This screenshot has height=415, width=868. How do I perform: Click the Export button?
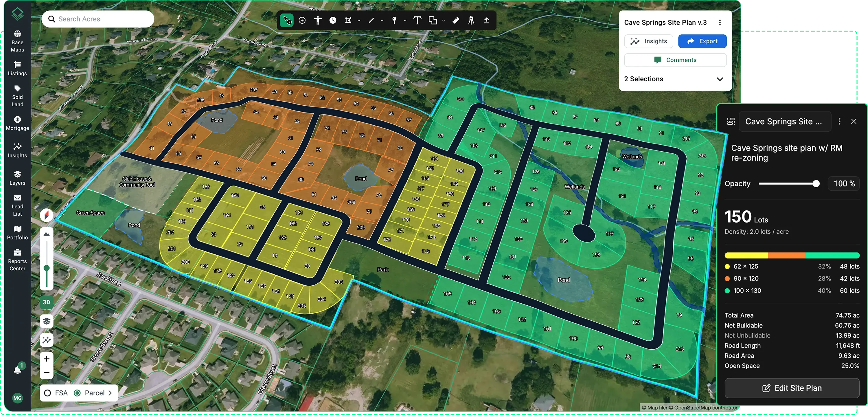coord(702,41)
